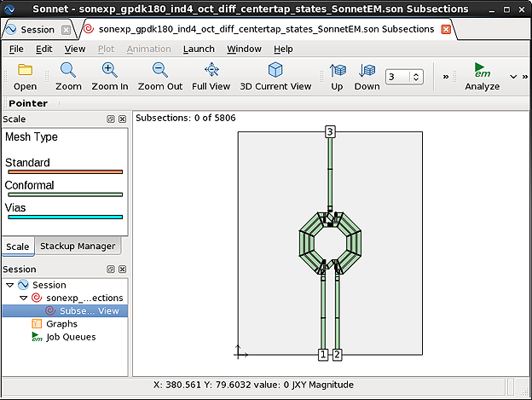Viewport: 532px width, 400px height.
Task: Open the Help menu
Action: [x=283, y=49]
